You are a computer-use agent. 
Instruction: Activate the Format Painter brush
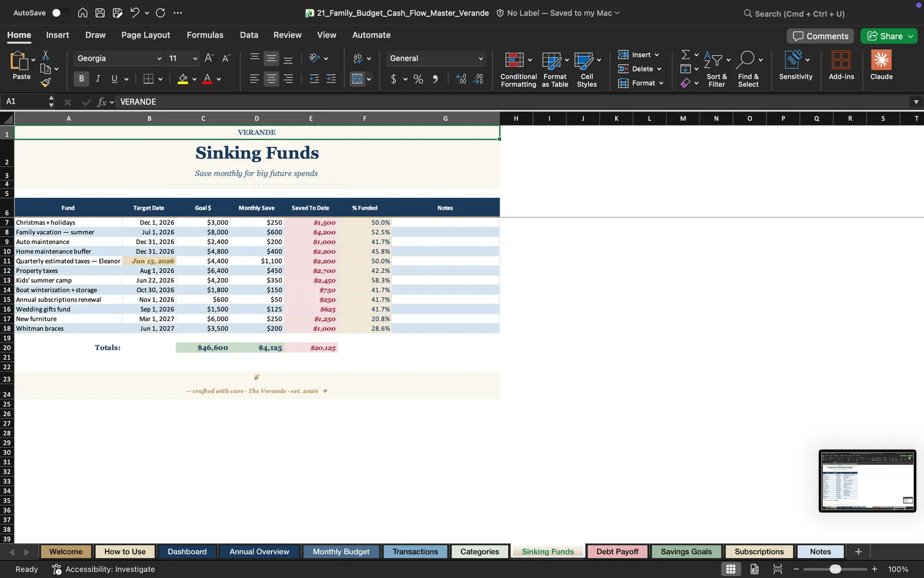(x=46, y=83)
